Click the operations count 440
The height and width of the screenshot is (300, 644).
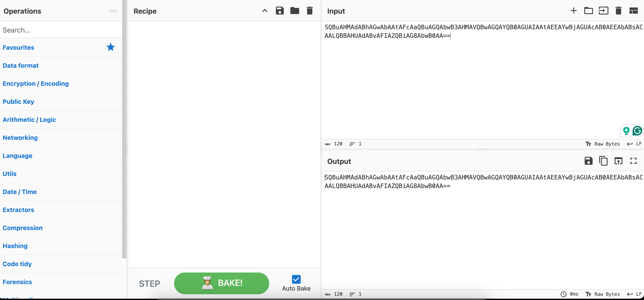click(x=113, y=11)
